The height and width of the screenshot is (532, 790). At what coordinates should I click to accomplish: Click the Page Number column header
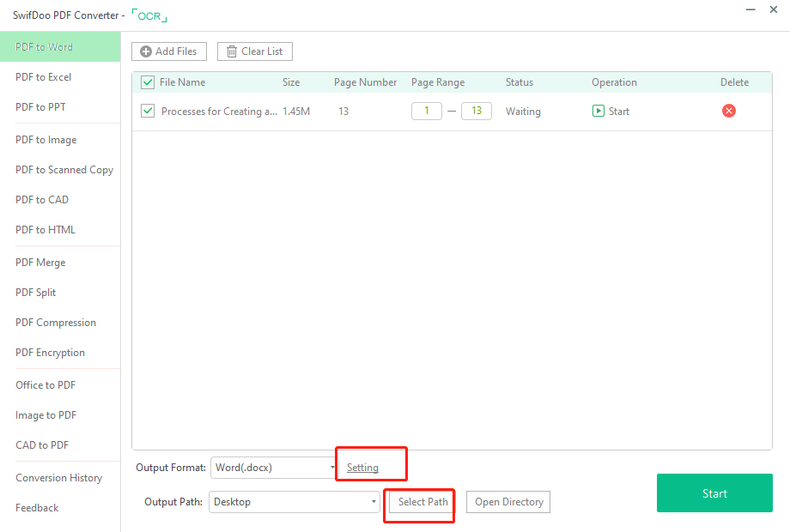click(x=365, y=82)
